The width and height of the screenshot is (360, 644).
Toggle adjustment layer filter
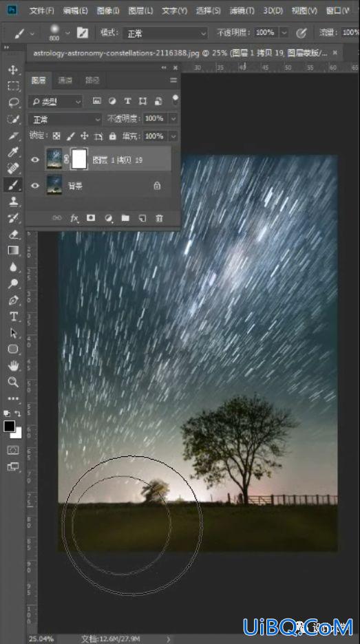[x=112, y=100]
